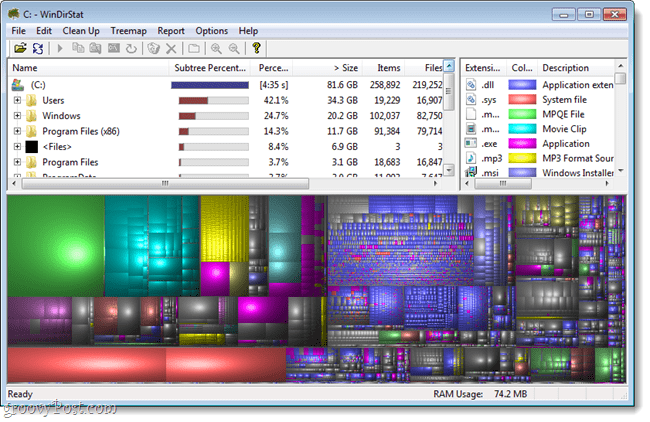Click the Delete permanently X icon
The width and height of the screenshot is (650, 422).
(x=171, y=49)
